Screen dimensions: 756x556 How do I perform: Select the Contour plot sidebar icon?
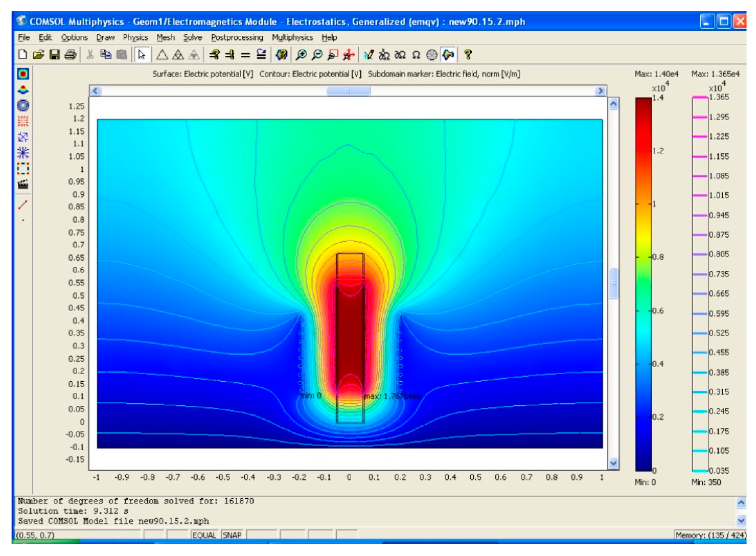(23, 105)
